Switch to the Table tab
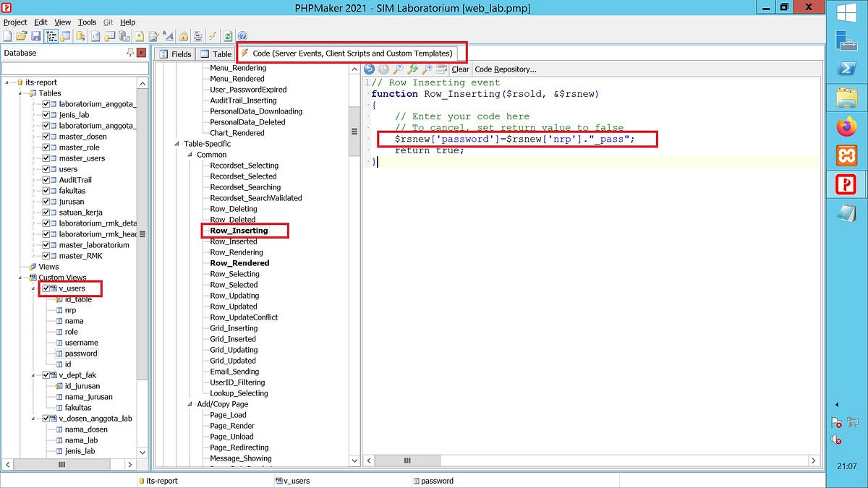 tap(216, 54)
